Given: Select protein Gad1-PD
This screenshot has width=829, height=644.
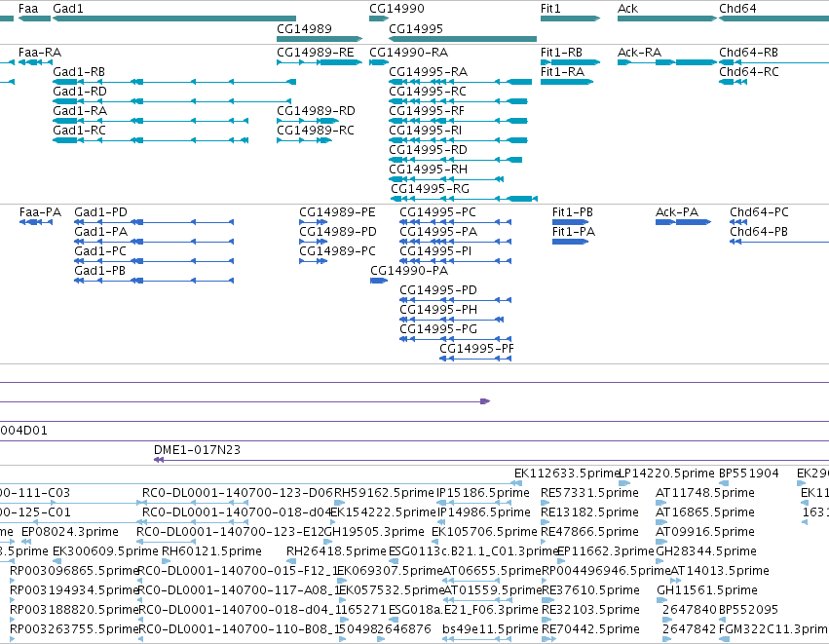Looking at the screenshot, I should [x=154, y=222].
